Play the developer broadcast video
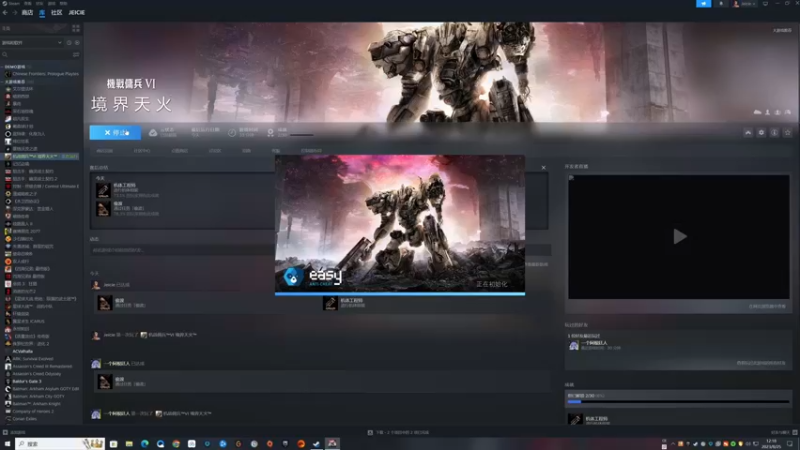 coord(679,237)
